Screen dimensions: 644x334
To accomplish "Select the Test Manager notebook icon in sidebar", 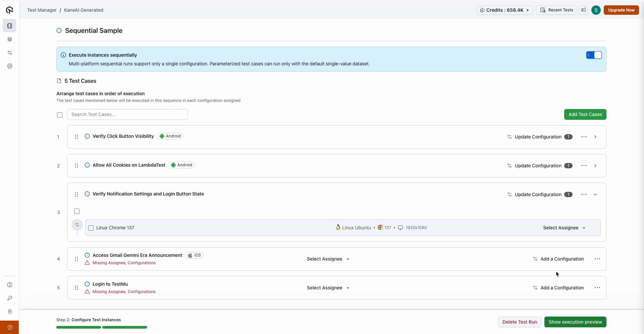I will pos(9,25).
